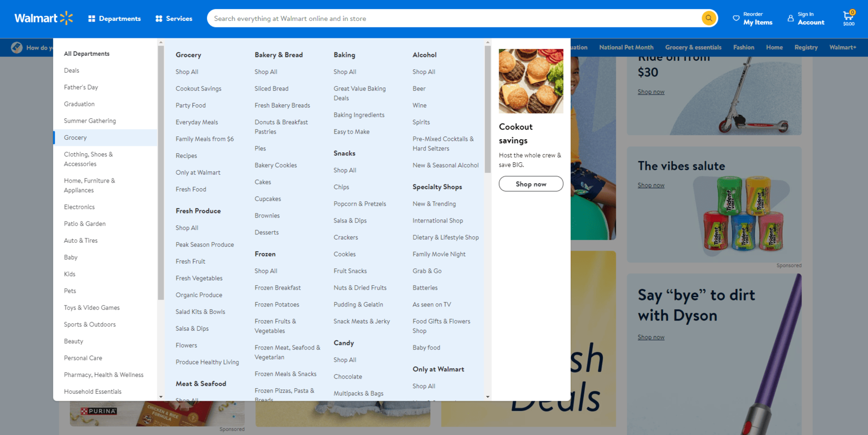Type in the Walmart search box
This screenshot has height=435, width=868.
pyautogui.click(x=451, y=19)
